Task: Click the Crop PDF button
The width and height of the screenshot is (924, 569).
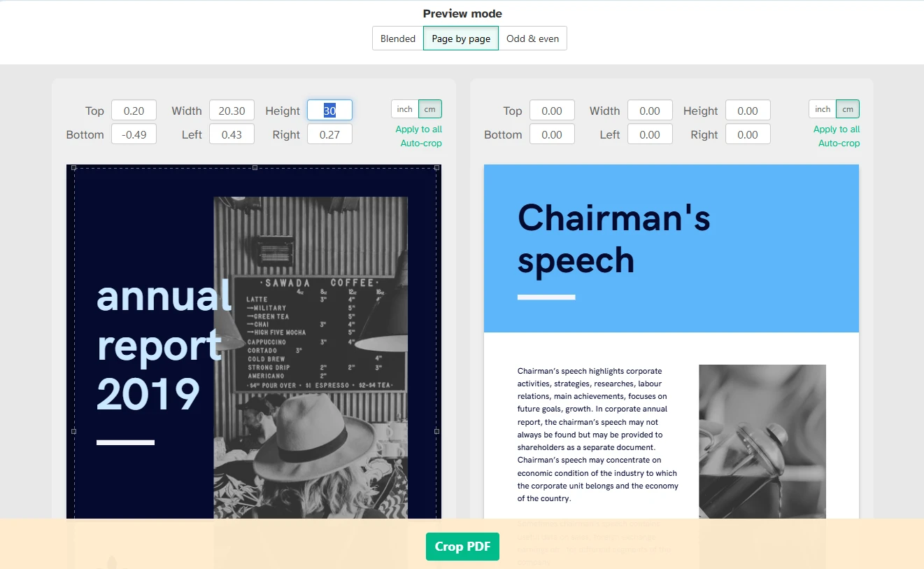Action: click(x=462, y=547)
